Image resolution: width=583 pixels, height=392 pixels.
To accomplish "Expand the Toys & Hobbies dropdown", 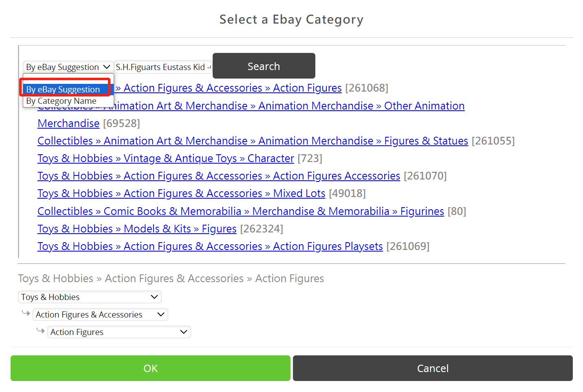I will point(90,297).
